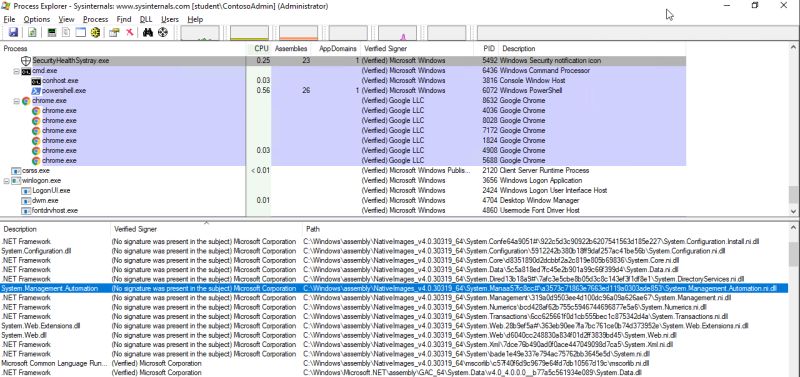
Task: Collapse the winlogon.exe process tree
Action: 6,181
